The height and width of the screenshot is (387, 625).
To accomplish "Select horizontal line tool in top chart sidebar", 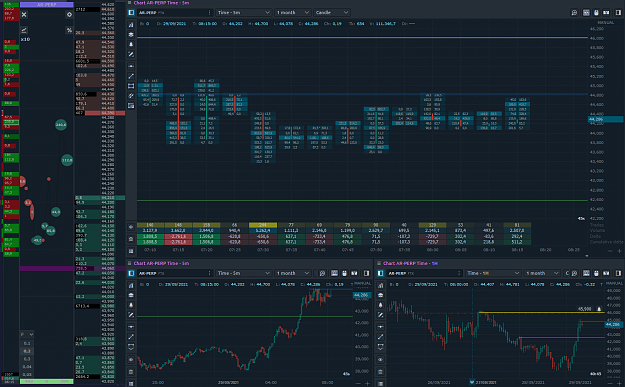I will click(131, 66).
